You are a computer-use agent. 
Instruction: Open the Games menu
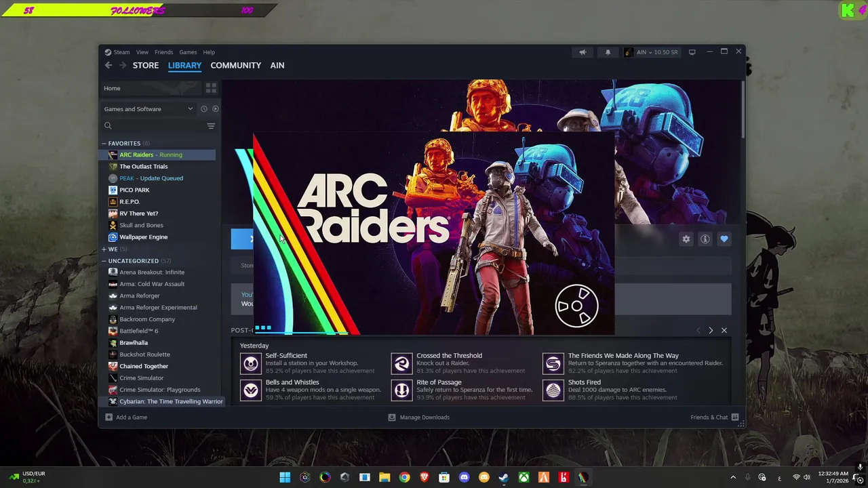click(188, 52)
